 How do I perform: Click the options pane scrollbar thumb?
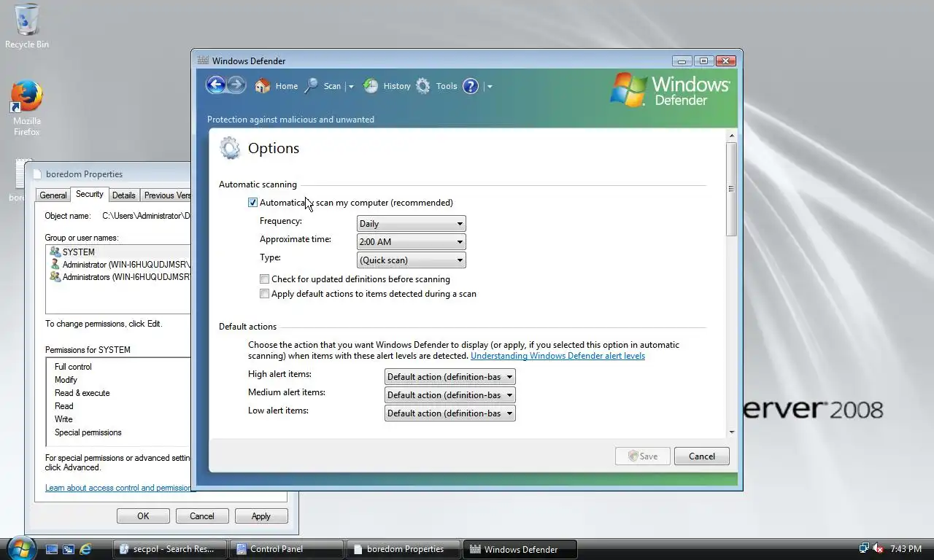[x=731, y=190]
